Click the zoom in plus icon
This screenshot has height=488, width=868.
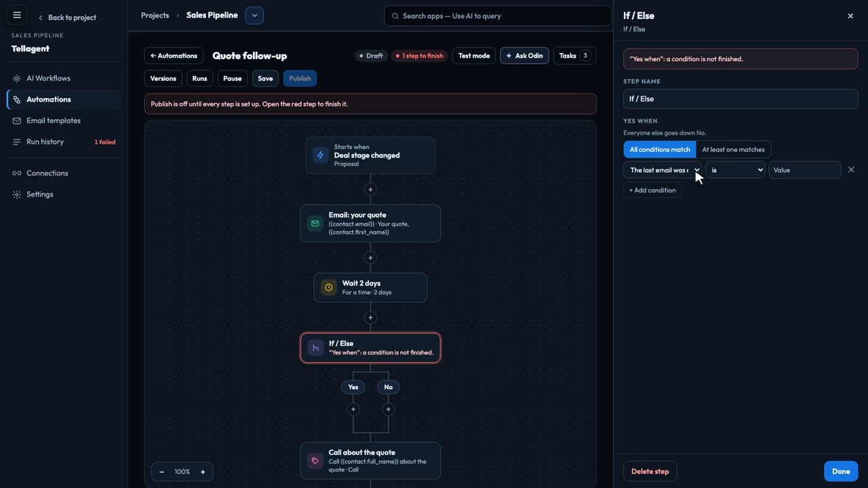pos(203,472)
